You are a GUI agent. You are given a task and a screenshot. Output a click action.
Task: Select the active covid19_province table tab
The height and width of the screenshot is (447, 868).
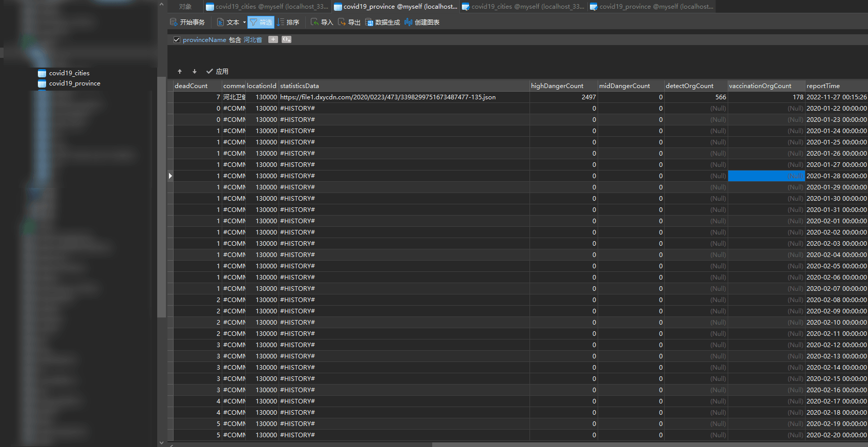click(395, 7)
